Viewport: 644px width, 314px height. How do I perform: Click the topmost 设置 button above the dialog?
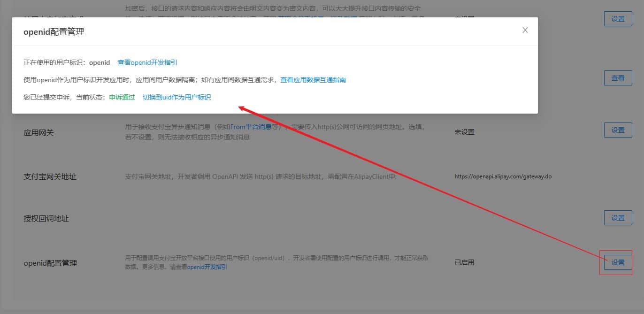pyautogui.click(x=618, y=19)
